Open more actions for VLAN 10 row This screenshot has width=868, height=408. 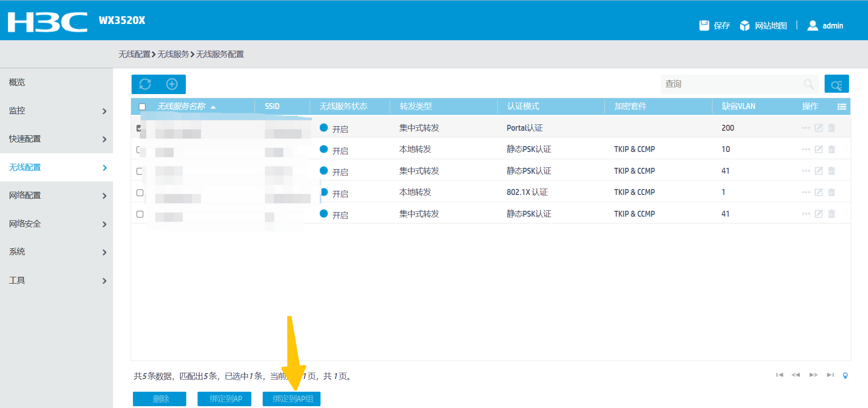806,149
